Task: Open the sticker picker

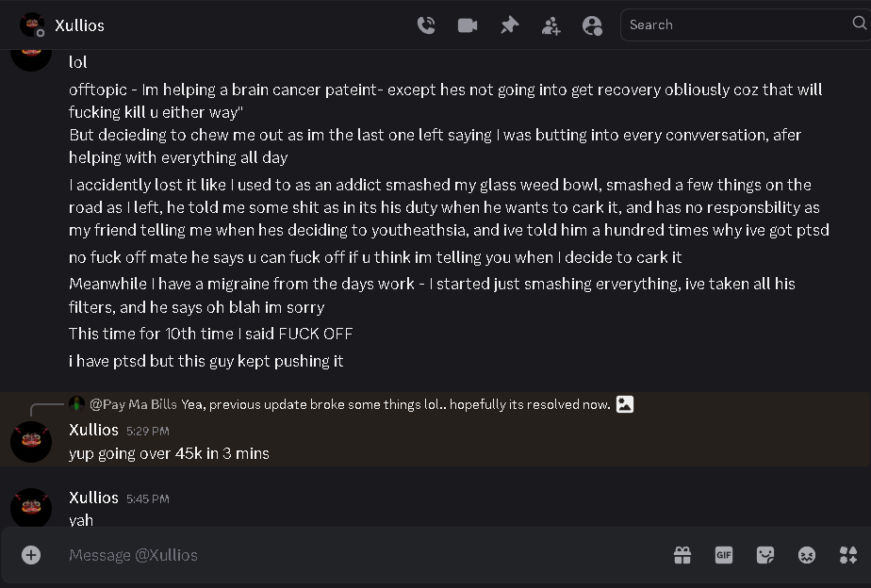Action: 765,555
